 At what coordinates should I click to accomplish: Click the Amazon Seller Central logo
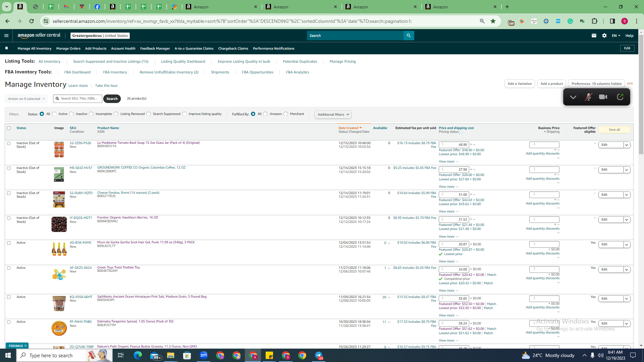point(39,36)
